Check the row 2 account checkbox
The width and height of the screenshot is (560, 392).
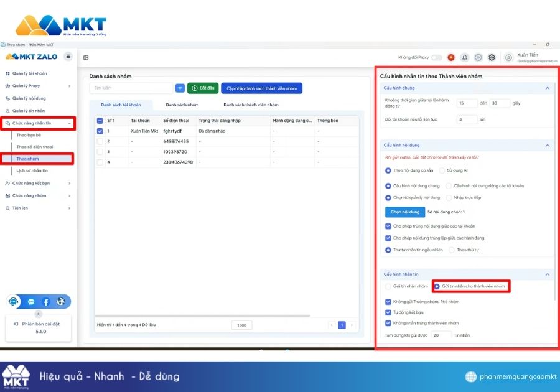click(100, 141)
